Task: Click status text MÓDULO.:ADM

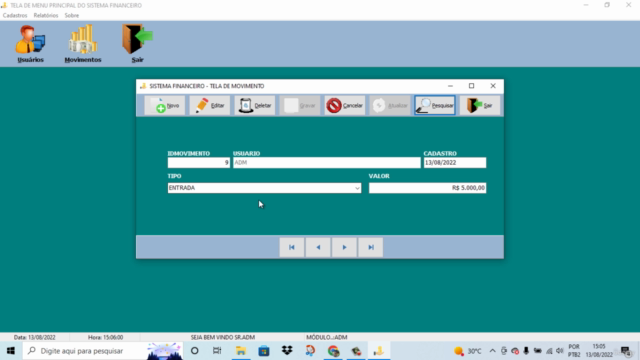Action: coord(327,338)
